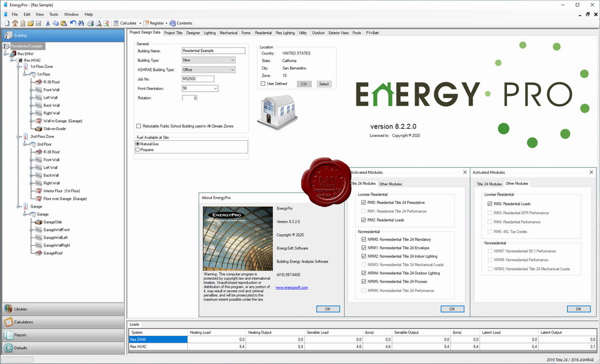Select Natural Gas fuel option
The width and height of the screenshot is (600, 364).
[x=138, y=144]
